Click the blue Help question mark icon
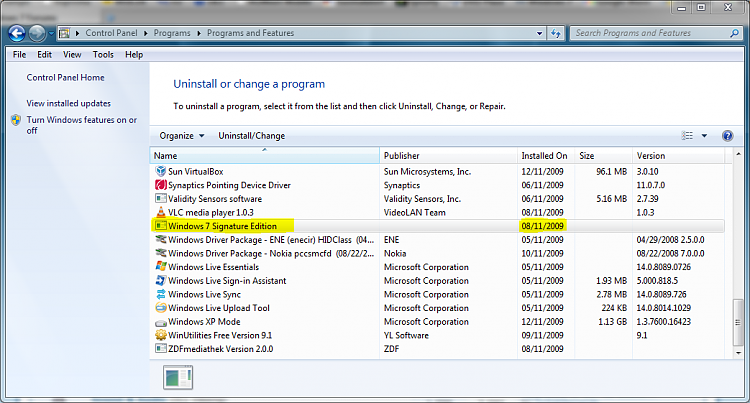The width and height of the screenshot is (750, 403). (728, 136)
